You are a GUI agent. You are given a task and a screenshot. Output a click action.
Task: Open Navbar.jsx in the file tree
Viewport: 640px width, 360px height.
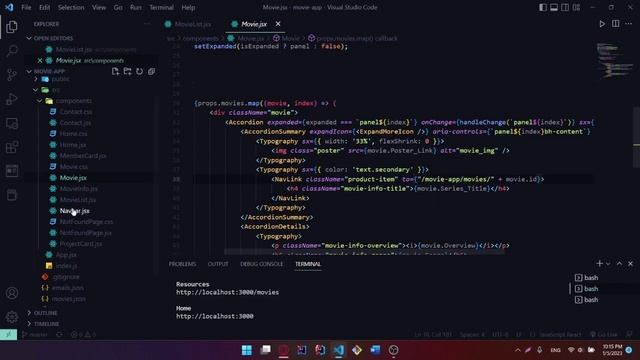[x=75, y=211]
